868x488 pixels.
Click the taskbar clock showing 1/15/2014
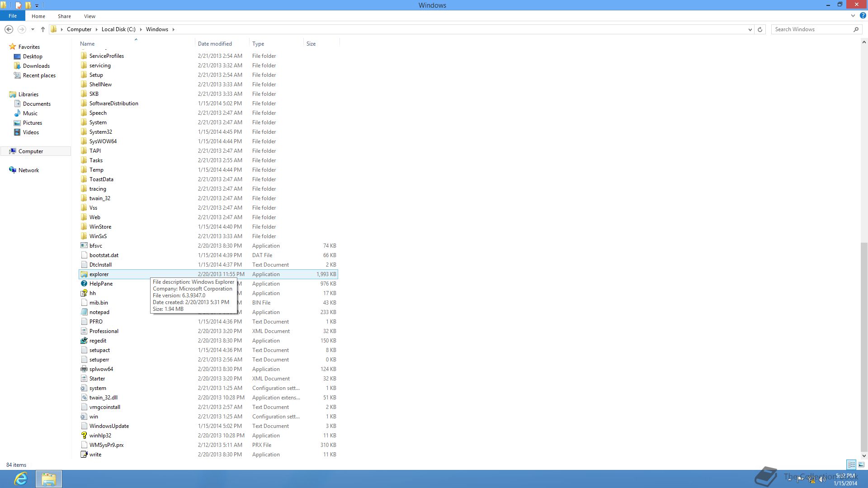click(x=845, y=479)
